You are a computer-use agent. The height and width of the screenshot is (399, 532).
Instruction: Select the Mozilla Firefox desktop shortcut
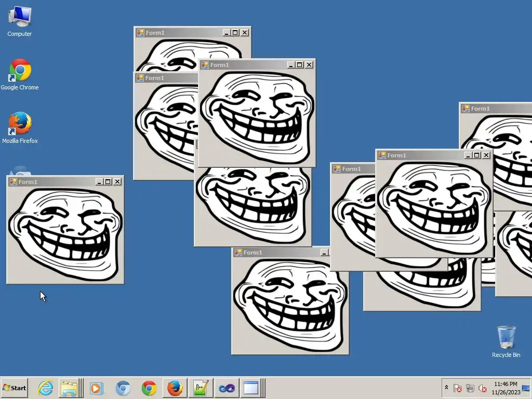[20, 128]
